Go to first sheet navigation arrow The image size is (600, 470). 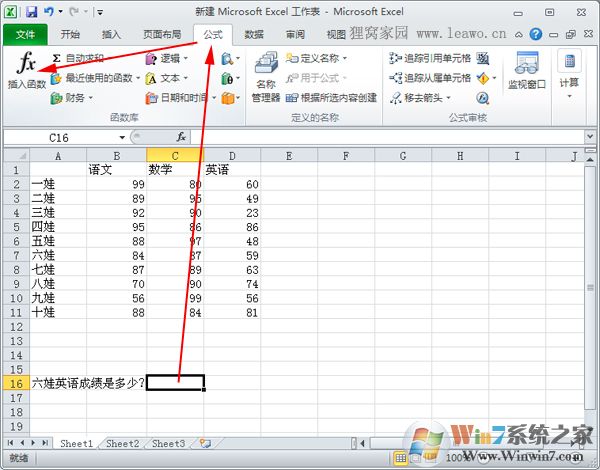[x=10, y=443]
